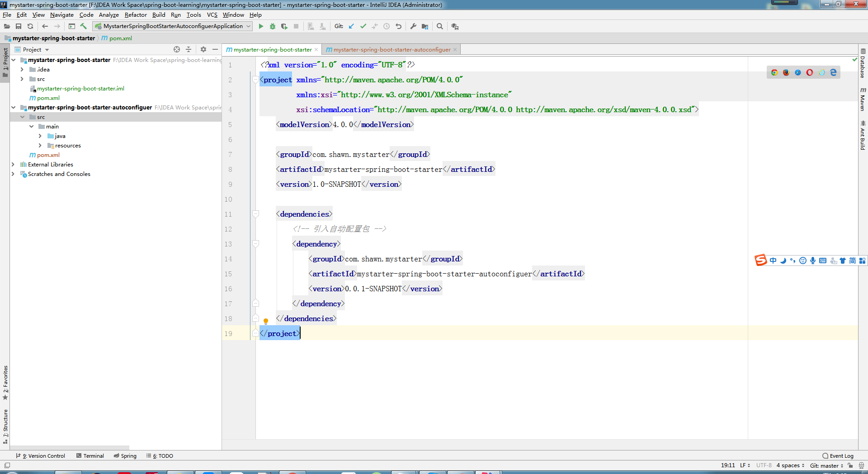Screen dimensions: 868x474
Task: Expand Scratches and Consoles node
Action: click(x=13, y=174)
